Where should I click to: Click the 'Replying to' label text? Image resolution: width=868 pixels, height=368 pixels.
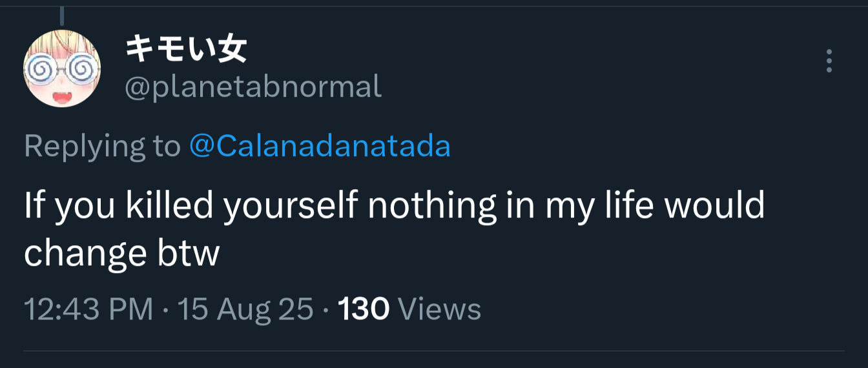[102, 147]
